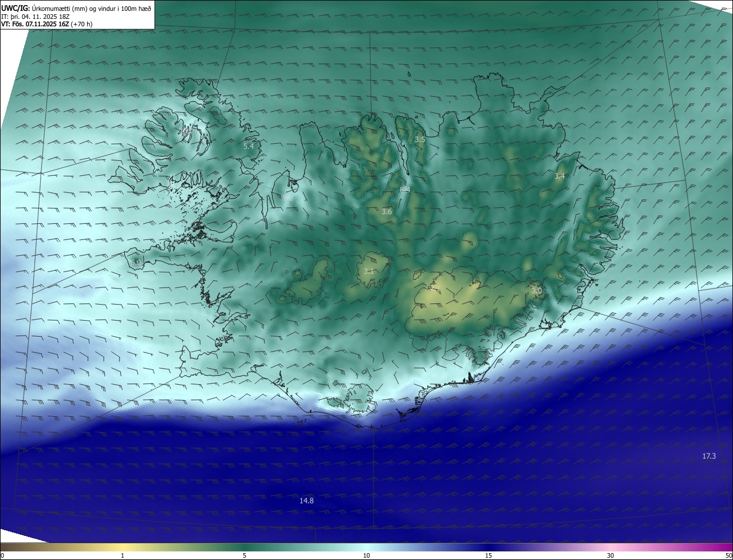
Task: Click the 5.4 value label
Action: pyautogui.click(x=249, y=147)
